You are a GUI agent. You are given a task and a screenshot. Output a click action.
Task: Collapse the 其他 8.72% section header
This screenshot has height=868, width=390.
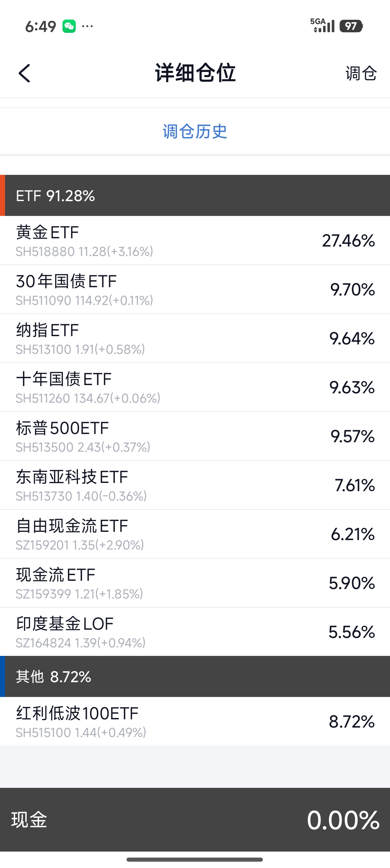[195, 676]
